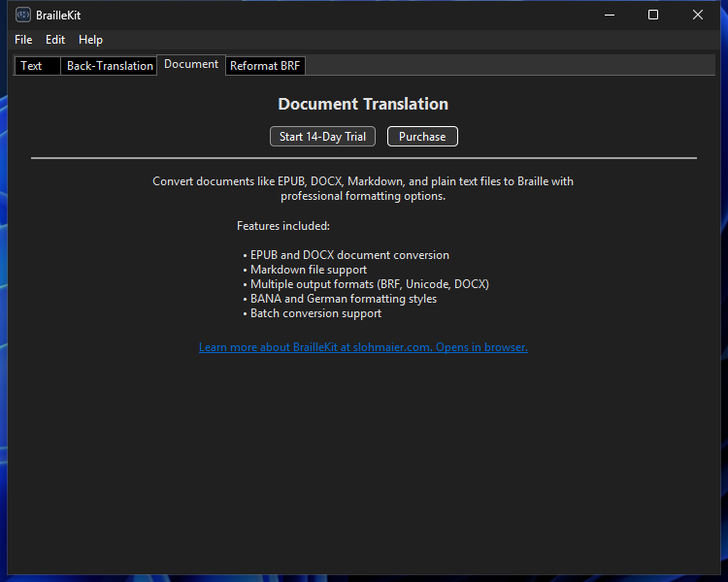The width and height of the screenshot is (728, 582).
Task: Click the 'Features included:' label
Action: pyautogui.click(x=283, y=226)
